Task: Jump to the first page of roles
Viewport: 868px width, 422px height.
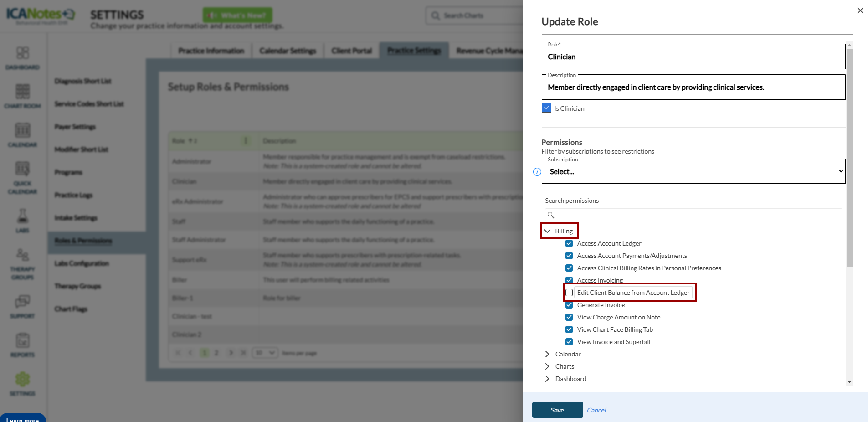Action: [x=178, y=353]
